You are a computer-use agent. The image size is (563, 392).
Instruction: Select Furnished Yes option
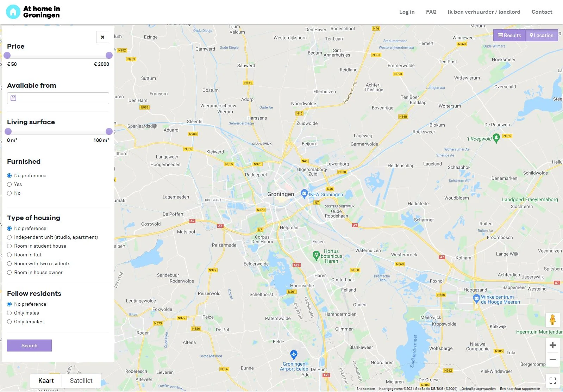pyautogui.click(x=10, y=184)
